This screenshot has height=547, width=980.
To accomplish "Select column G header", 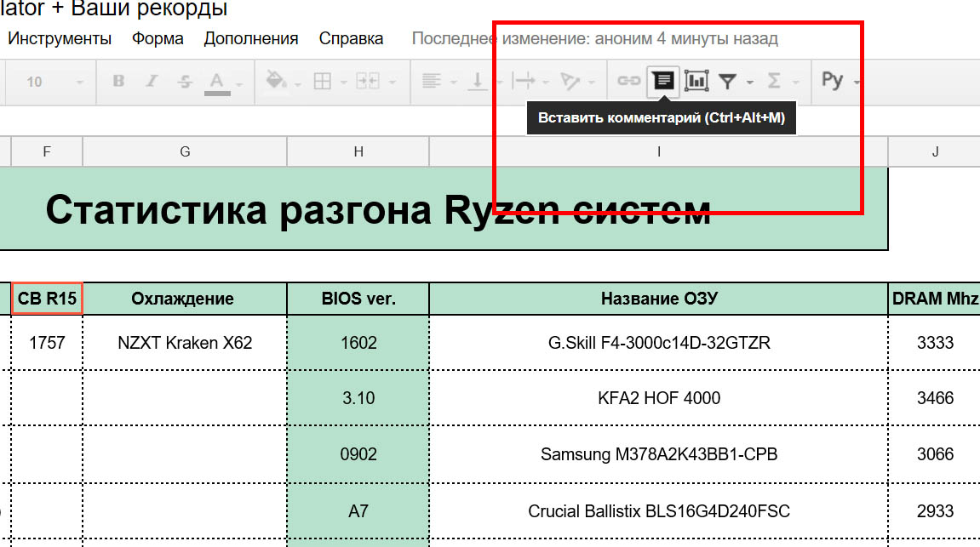I will (x=185, y=151).
